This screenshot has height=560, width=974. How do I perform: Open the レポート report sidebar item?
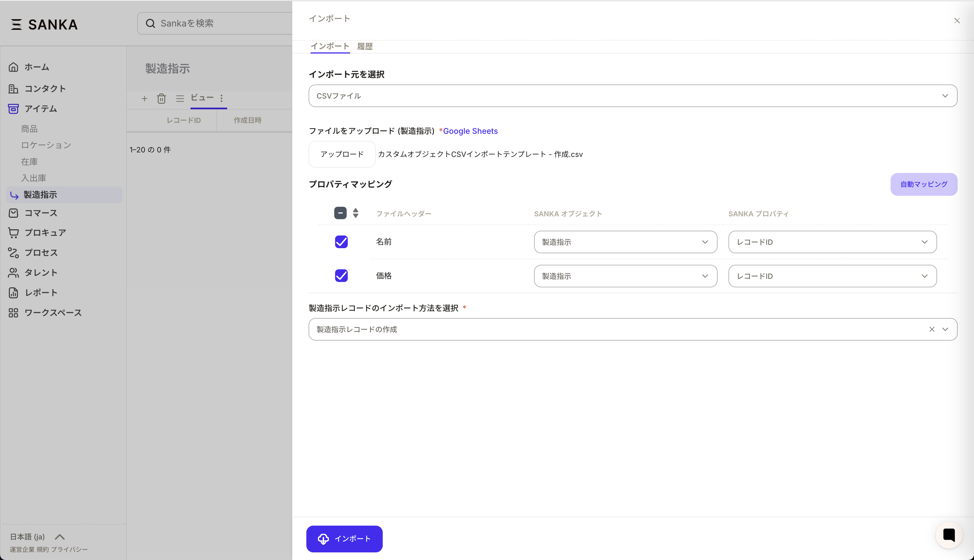point(41,293)
